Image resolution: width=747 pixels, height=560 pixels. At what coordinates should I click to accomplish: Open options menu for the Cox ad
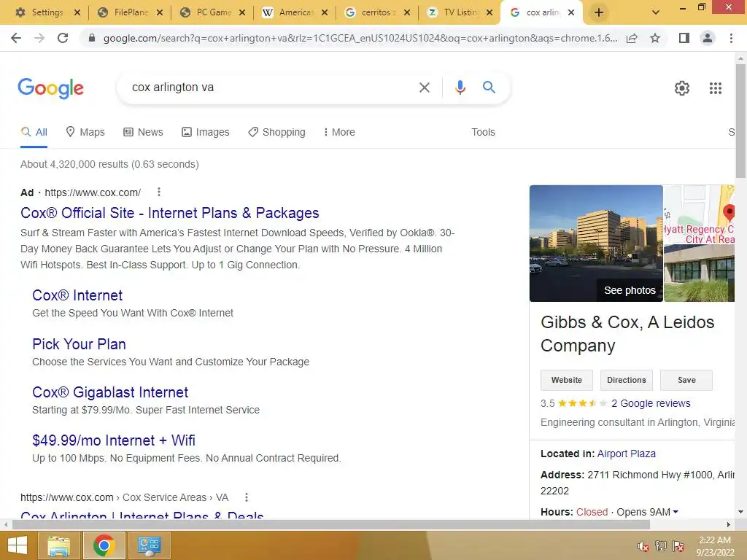tap(158, 192)
